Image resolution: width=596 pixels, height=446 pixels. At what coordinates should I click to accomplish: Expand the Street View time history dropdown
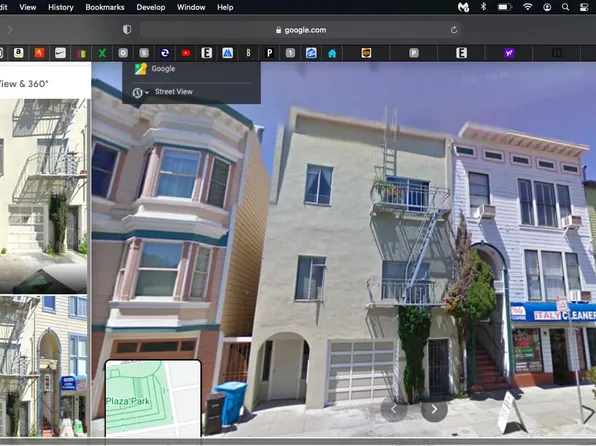click(x=141, y=92)
